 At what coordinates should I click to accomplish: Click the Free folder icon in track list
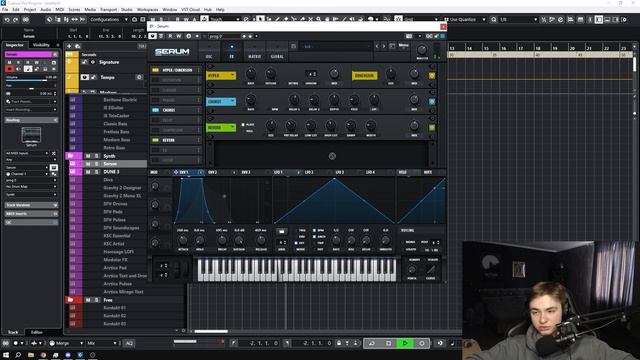point(71,300)
